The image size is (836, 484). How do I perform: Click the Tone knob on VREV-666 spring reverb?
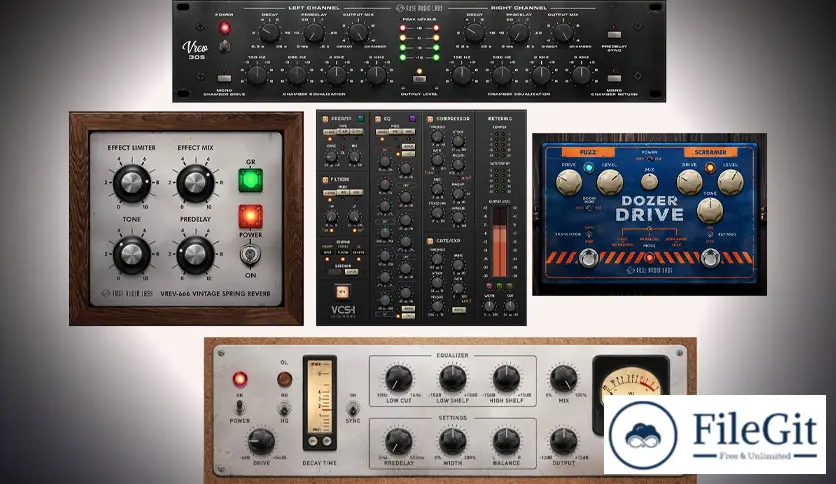(x=132, y=254)
